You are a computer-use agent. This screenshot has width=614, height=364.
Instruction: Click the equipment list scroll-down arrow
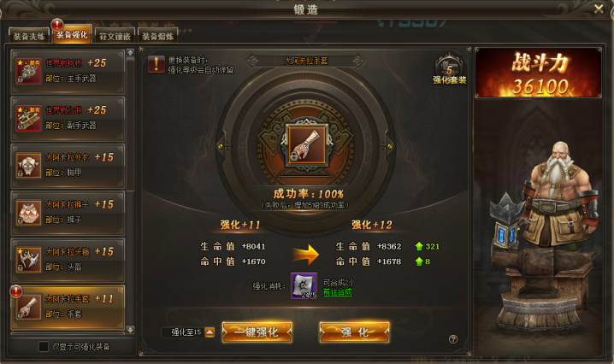(130, 330)
